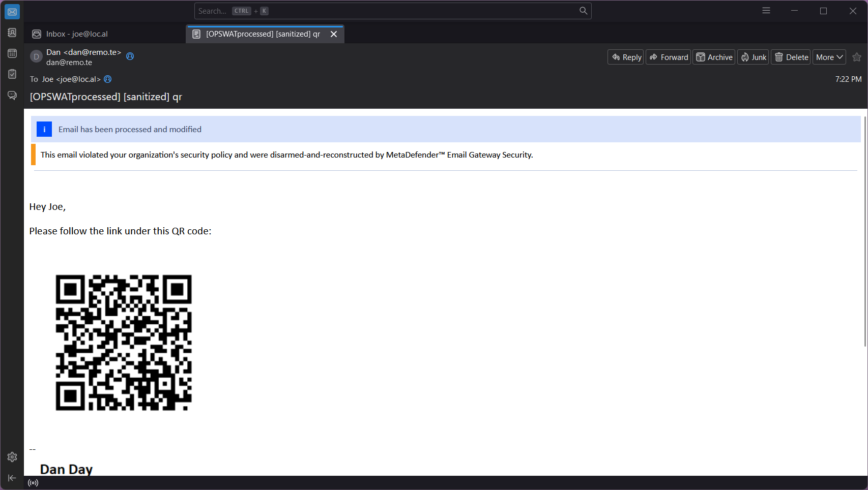868x490 pixels.
Task: Open the Chat sidebar icon
Action: coord(12,95)
